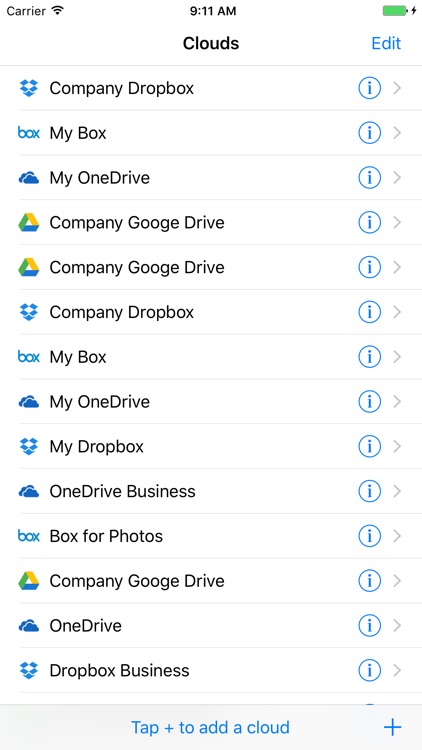Open Dropbox Business via its chevron

coord(397,671)
